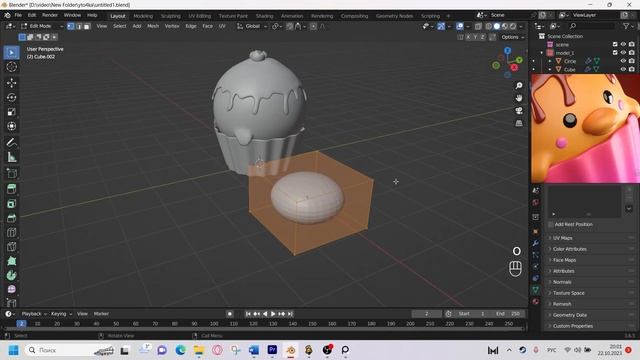Open the Edit Mode dropdown
Screen dimensions: 640x360
click(42, 26)
